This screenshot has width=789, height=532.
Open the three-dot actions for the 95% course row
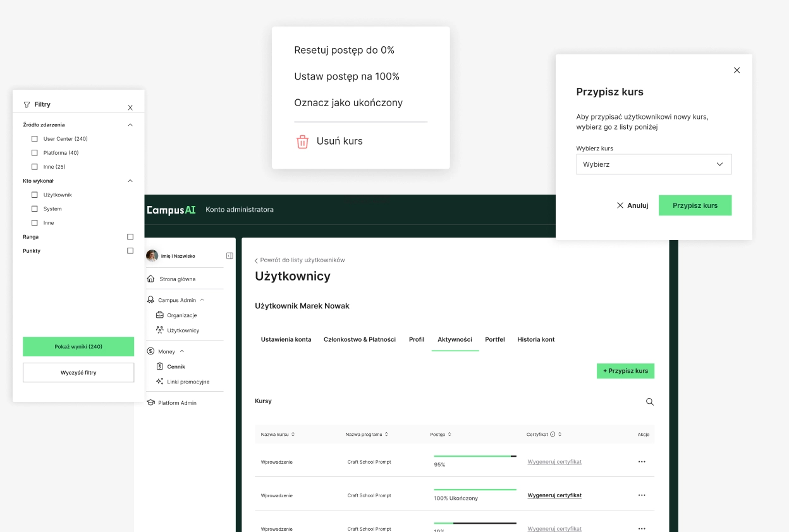coord(642,462)
